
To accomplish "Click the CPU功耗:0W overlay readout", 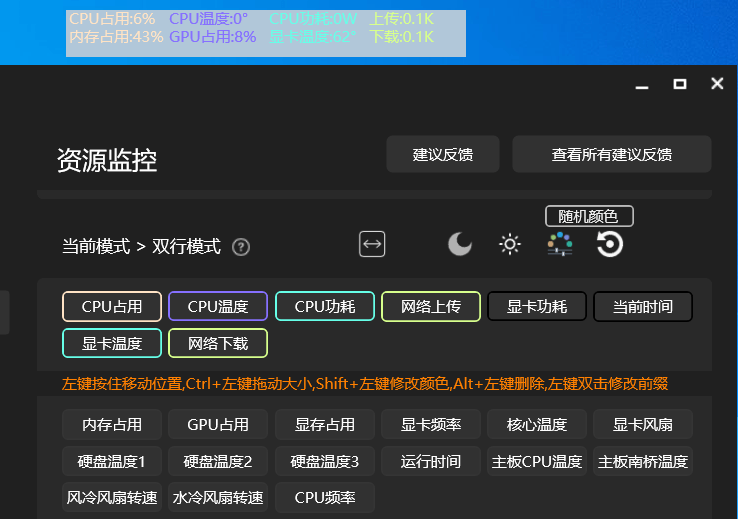I will (313, 19).
